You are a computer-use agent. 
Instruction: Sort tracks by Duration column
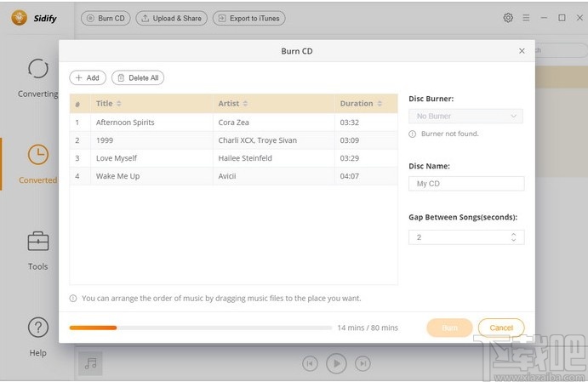point(366,104)
